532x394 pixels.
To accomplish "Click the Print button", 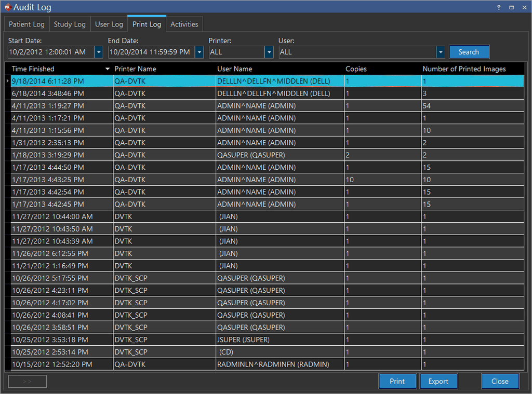I will point(397,381).
